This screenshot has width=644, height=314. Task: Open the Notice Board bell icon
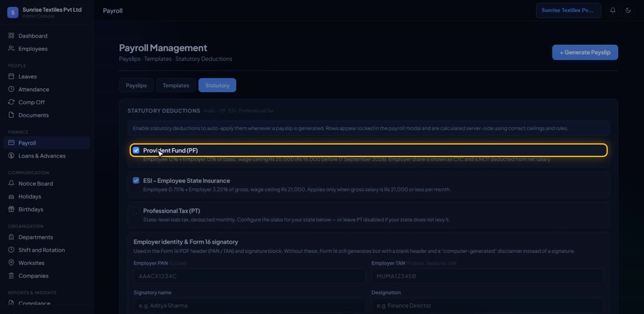(x=11, y=184)
